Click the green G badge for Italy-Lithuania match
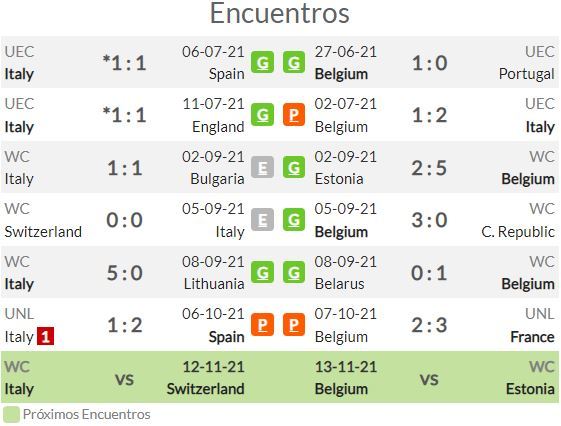This screenshot has height=426, width=561. click(262, 272)
